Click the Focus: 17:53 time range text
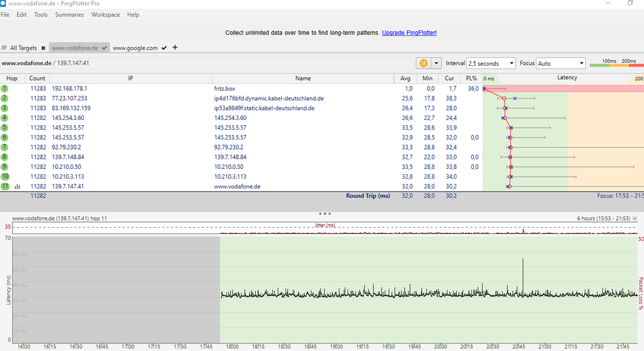Viewport: 644px width, 351px height. 620,196
